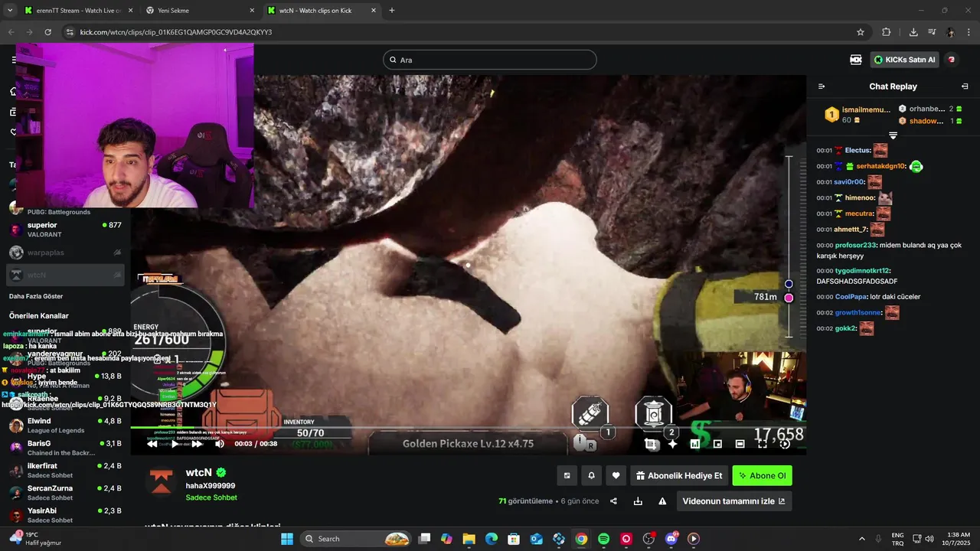Viewport: 980px width, 551px height.
Task: Click Sadece Sohbet category under wtcN
Action: tap(211, 497)
